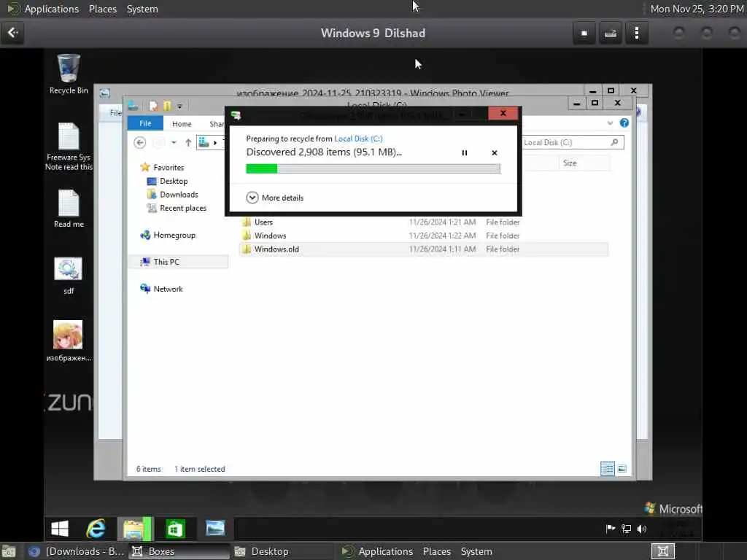Open the top panel Places menu
This screenshot has height=560, width=747.
pos(102,9)
